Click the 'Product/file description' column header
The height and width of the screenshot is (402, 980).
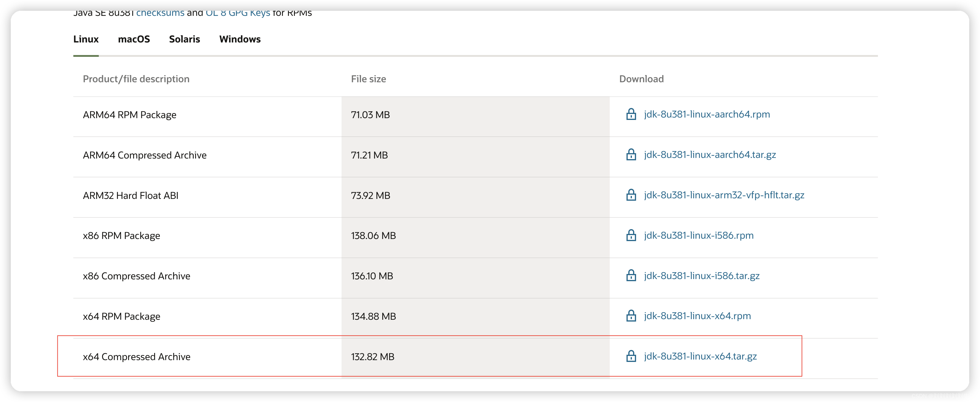[x=136, y=79]
